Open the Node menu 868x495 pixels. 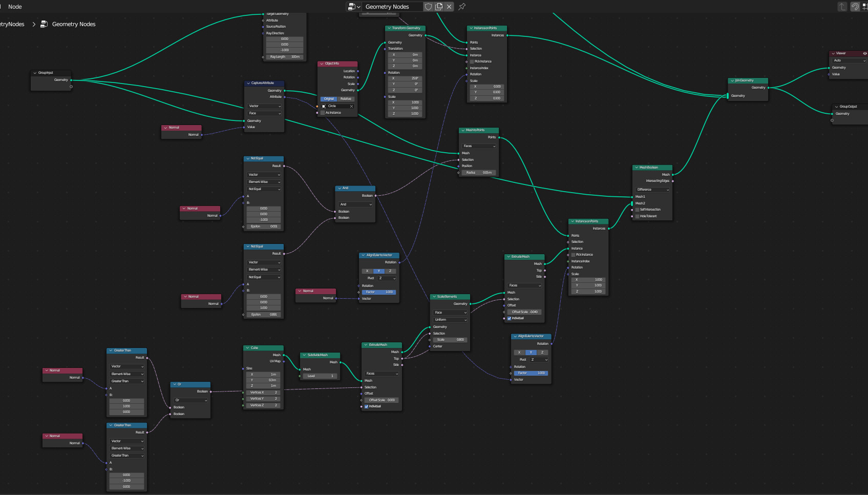coord(15,7)
